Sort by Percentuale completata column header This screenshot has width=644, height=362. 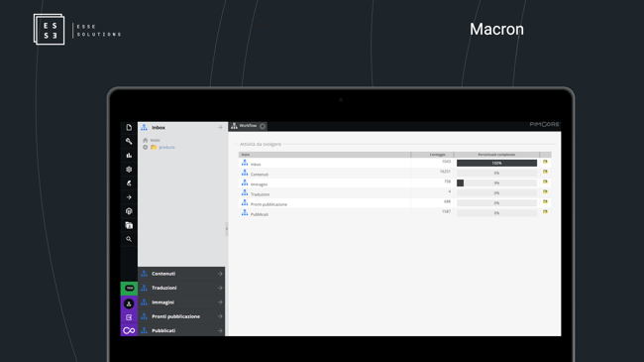click(x=496, y=155)
